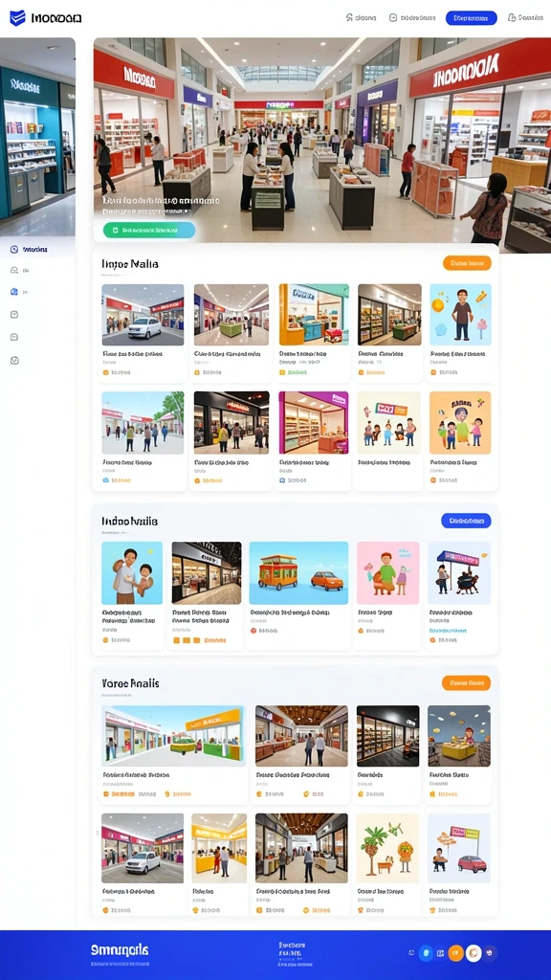The width and height of the screenshot is (551, 980).
Task: Click the white brand name in the blue footer
Action: [x=120, y=950]
